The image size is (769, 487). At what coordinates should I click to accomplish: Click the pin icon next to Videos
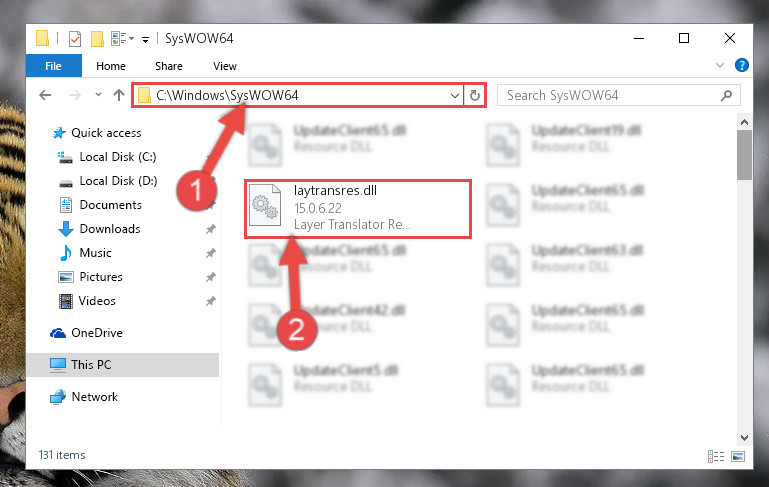tap(210, 301)
